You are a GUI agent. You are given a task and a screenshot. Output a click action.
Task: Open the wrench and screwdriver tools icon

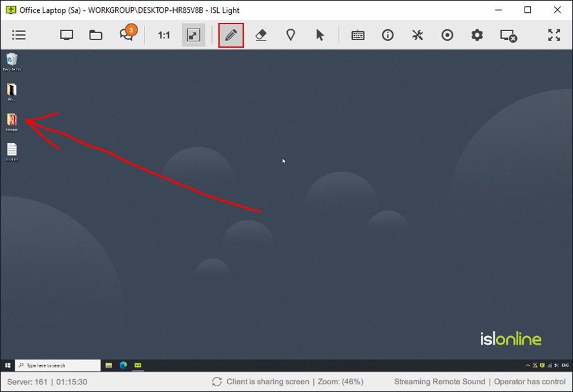(418, 35)
